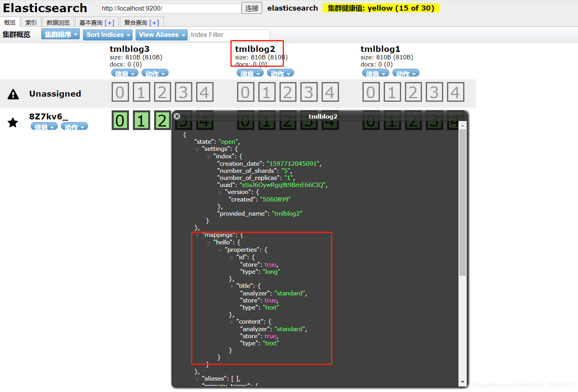
Task: Collapse the "title" JSON node
Action: pyautogui.click(x=232, y=286)
